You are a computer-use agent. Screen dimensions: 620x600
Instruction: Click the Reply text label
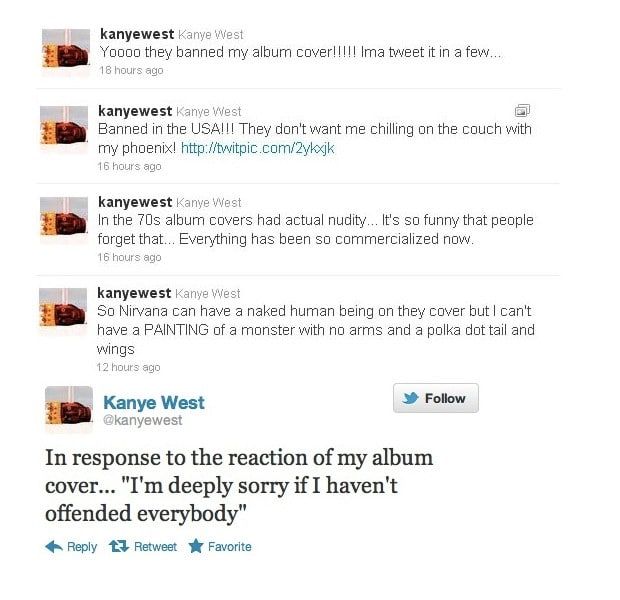[x=82, y=547]
